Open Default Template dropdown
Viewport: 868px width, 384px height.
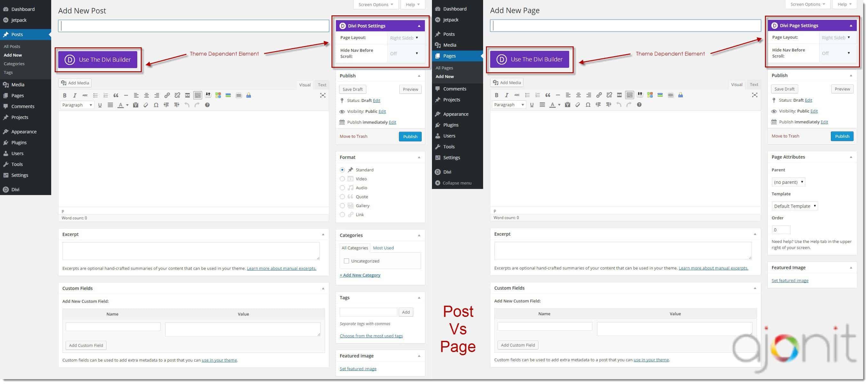[794, 206]
